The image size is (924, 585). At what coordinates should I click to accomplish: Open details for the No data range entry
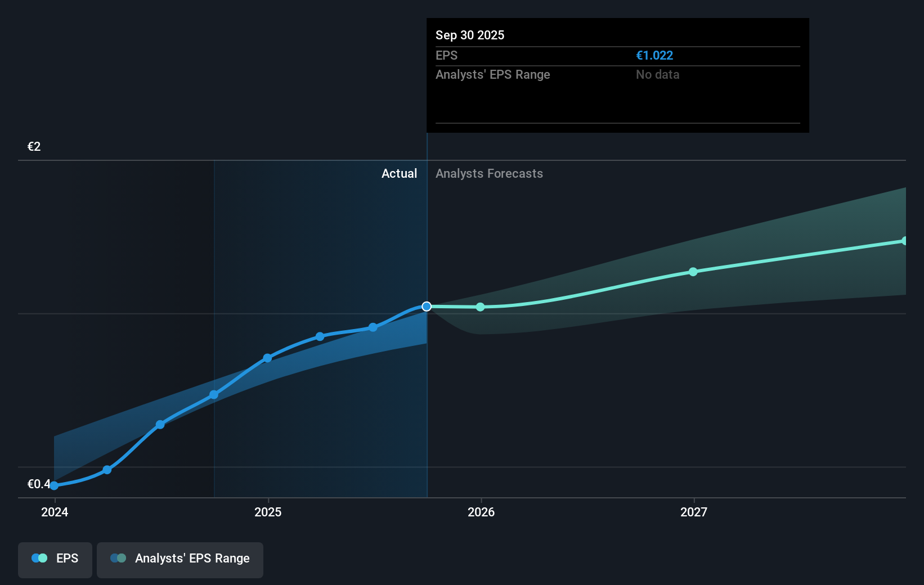(x=657, y=74)
